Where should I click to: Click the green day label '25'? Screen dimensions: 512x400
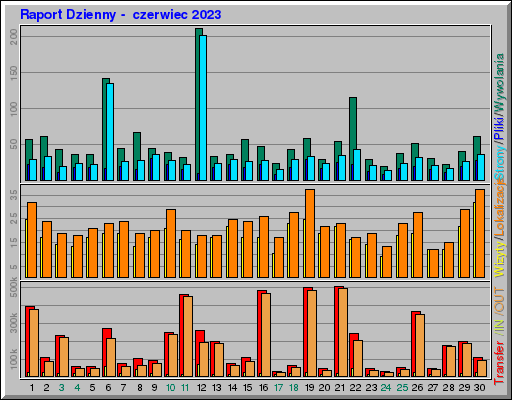point(402,387)
